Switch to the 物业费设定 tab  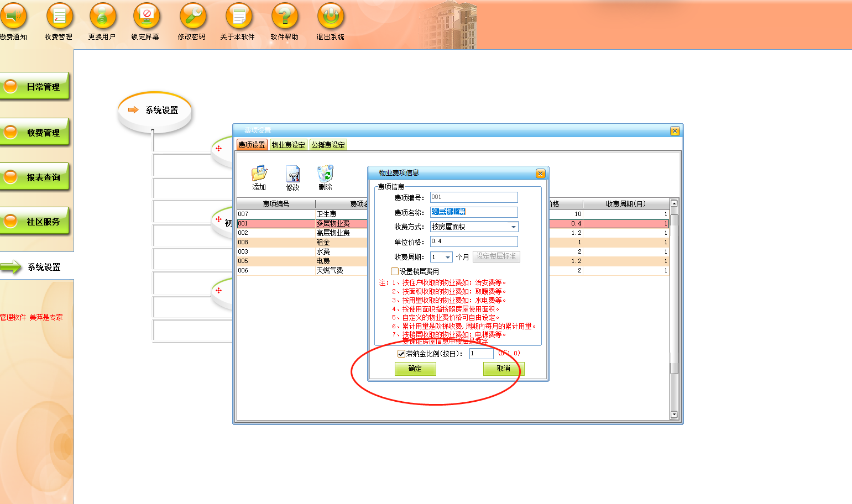[288, 145]
